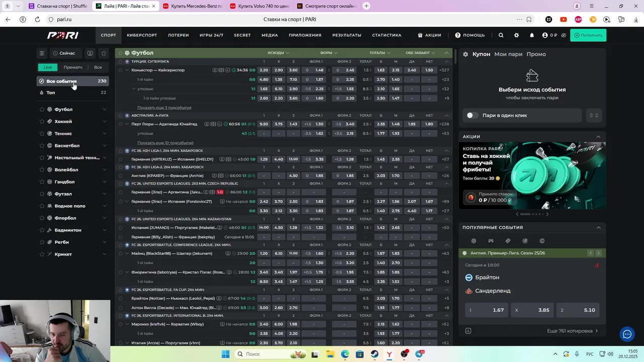This screenshot has width=644, height=362.
Task: Open Статистика menu item
Action: click(386, 35)
